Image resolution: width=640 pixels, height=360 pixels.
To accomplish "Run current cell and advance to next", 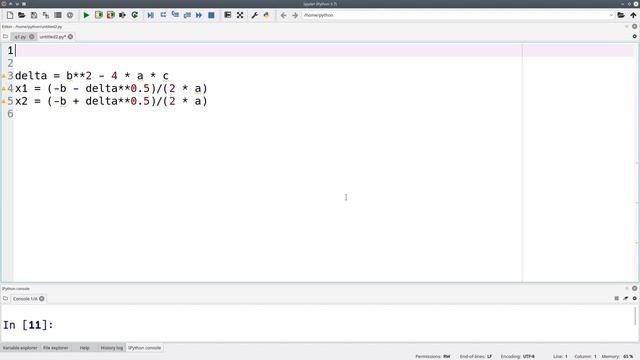I will 111,15.
